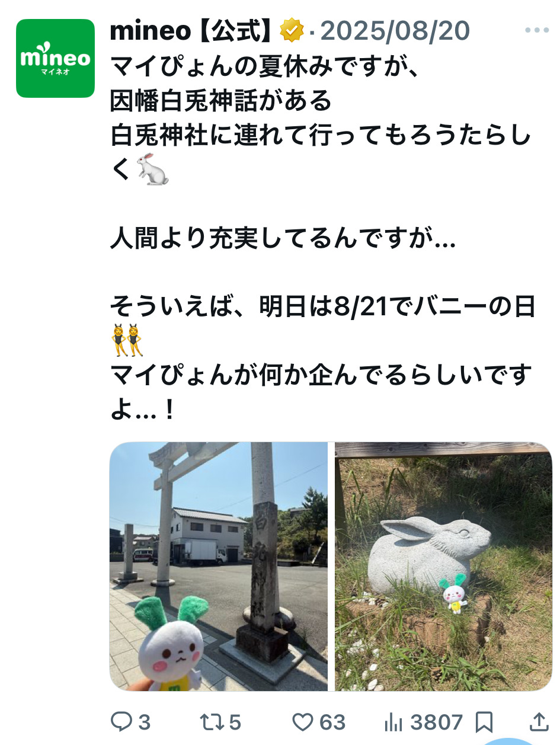Click the 3807 views count
The width and height of the screenshot is (560, 745).
click(x=437, y=722)
